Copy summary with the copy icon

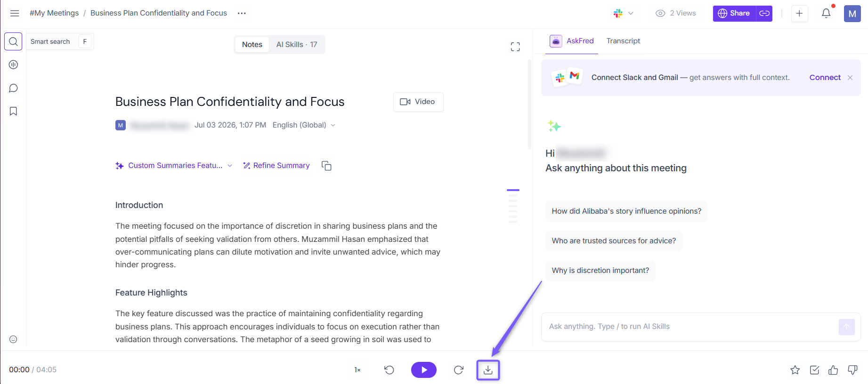point(326,166)
